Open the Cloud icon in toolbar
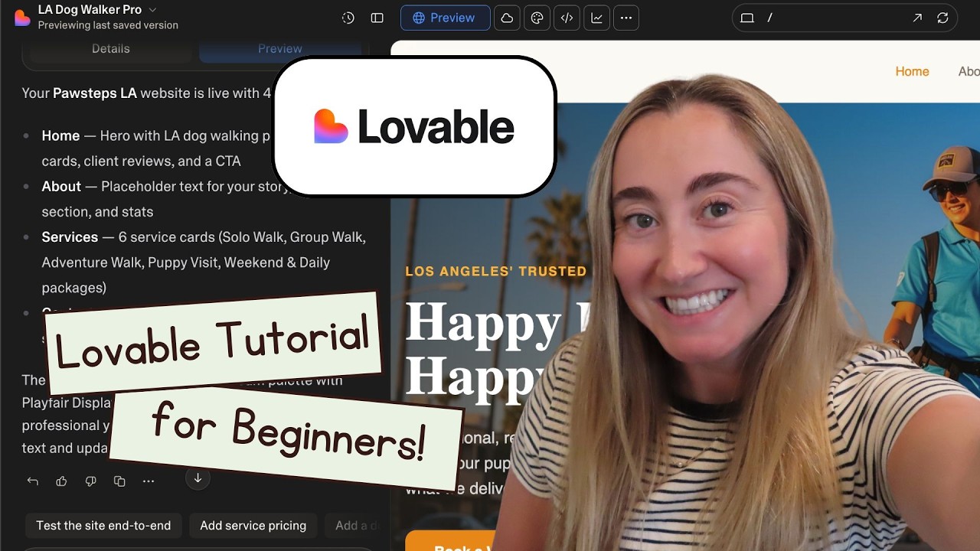980x551 pixels. click(x=507, y=18)
